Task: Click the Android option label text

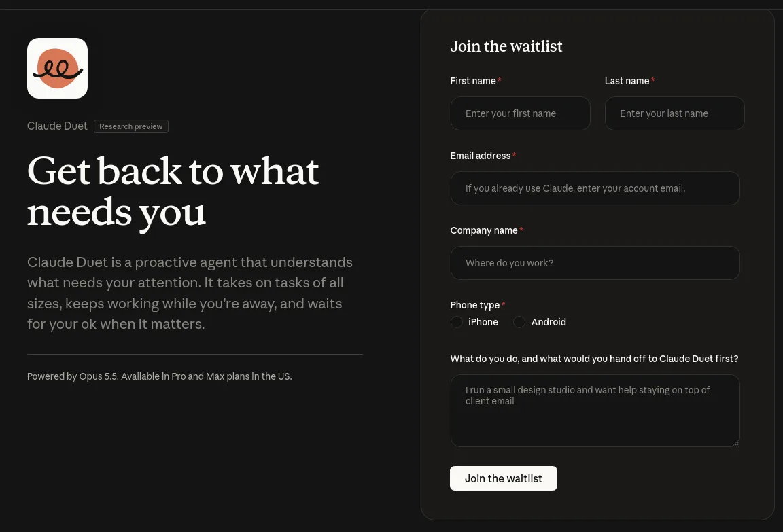Action: [549, 323]
